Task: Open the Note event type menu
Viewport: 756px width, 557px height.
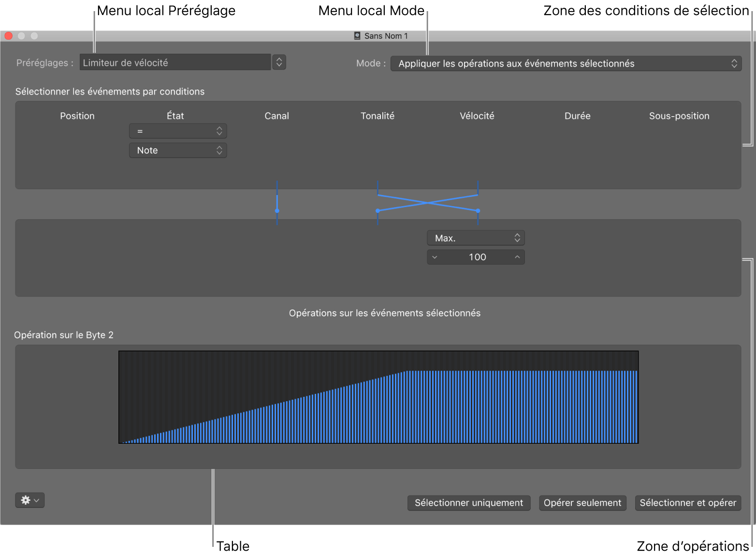Action: click(178, 150)
